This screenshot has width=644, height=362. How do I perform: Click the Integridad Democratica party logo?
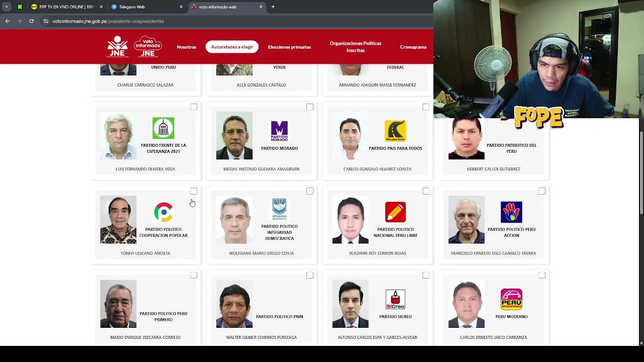click(279, 209)
